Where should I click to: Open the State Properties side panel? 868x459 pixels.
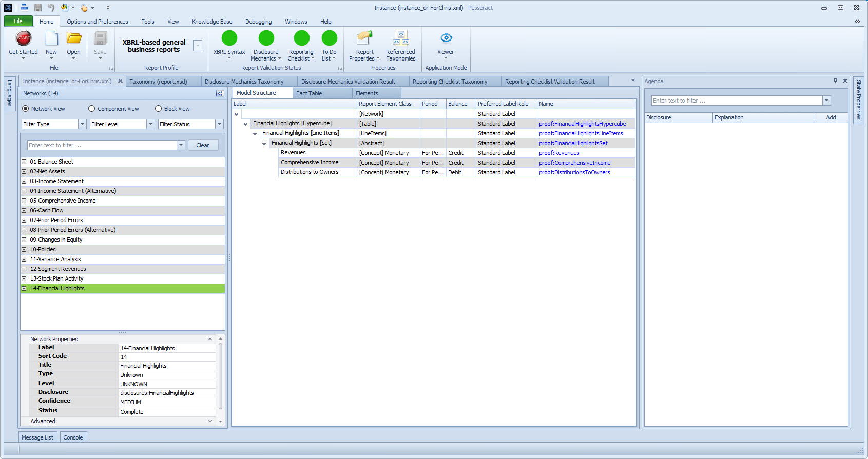point(858,99)
